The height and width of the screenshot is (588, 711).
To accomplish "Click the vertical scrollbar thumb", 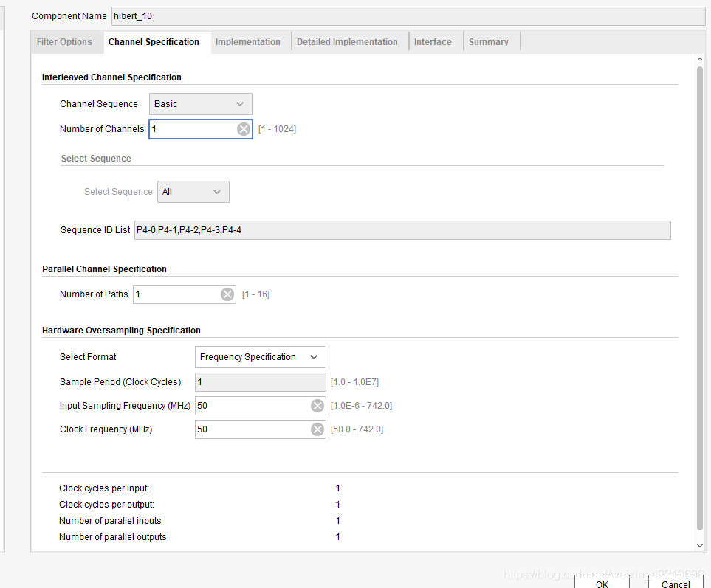I will (700, 298).
